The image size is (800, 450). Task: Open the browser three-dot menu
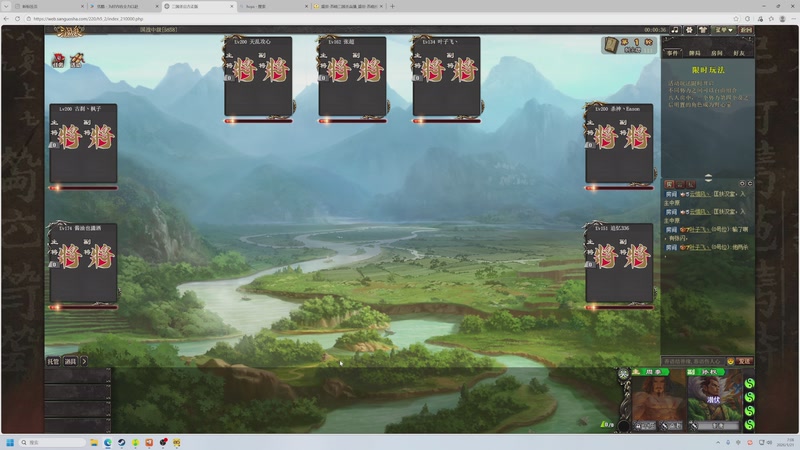(794, 19)
